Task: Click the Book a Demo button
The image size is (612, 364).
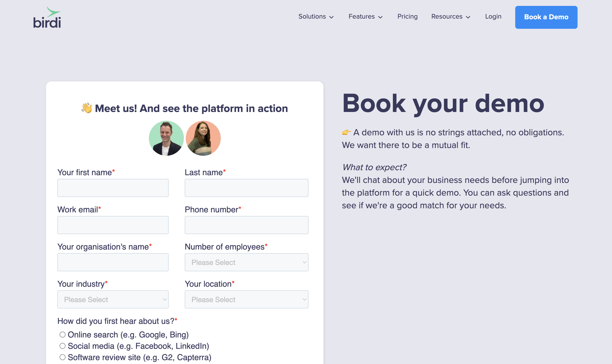Action: point(546,17)
